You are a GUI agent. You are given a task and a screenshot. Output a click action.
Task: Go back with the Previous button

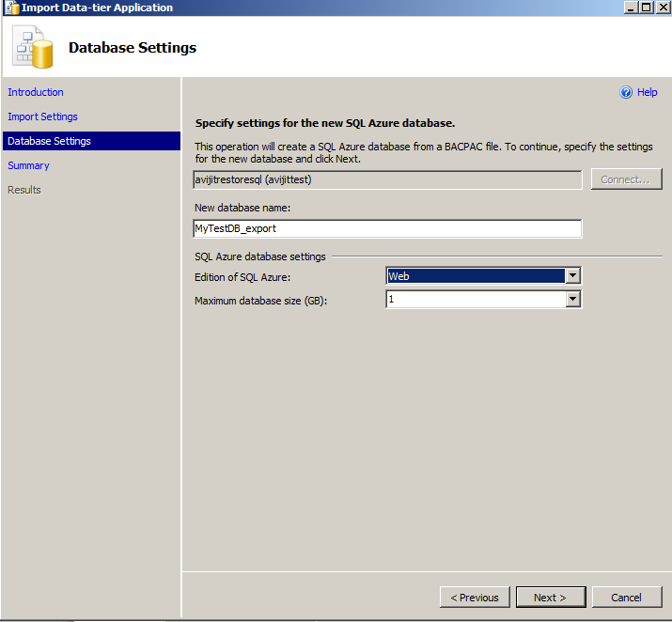475,598
